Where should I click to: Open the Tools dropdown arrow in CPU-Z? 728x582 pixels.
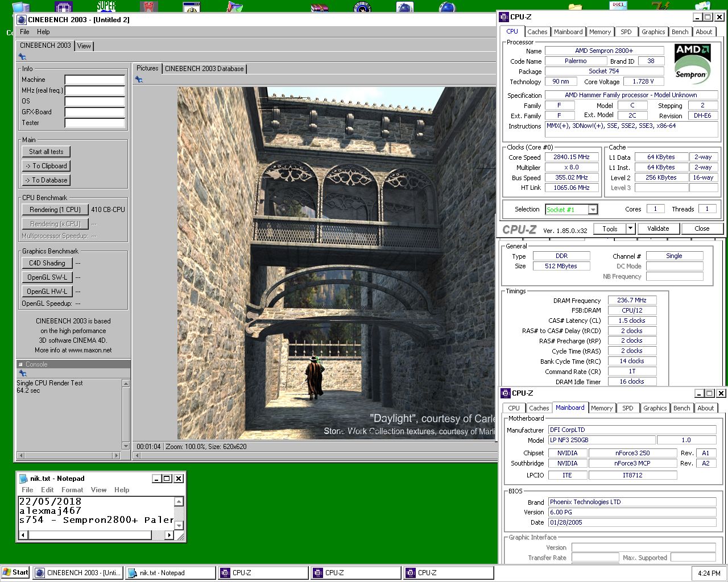630,228
